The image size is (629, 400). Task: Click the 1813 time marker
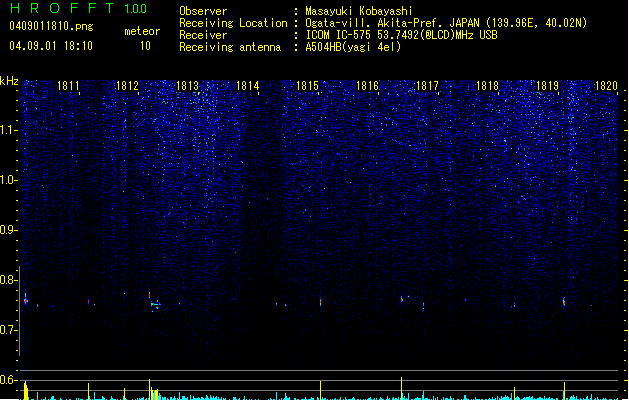pos(187,86)
